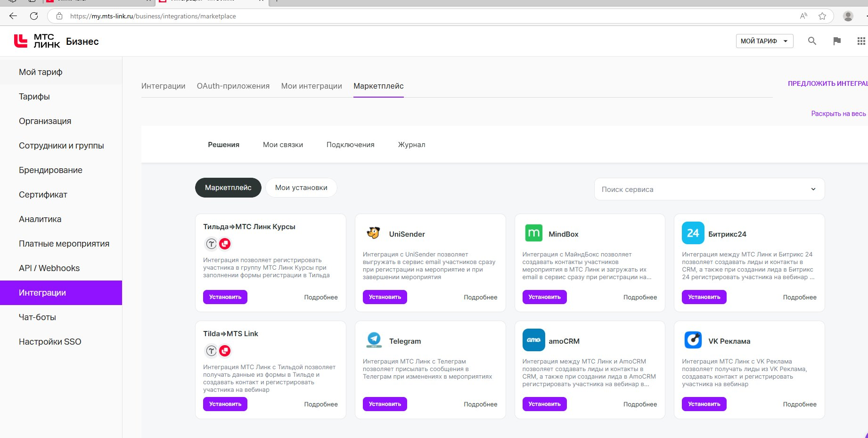This screenshot has width=868, height=438.
Task: Open Подробнее for Tilda⇒MTS Link
Action: tap(321, 404)
